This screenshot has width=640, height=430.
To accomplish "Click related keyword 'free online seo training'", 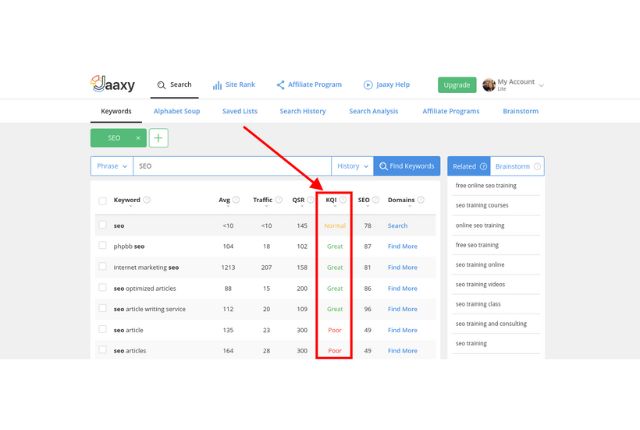I will 486,186.
